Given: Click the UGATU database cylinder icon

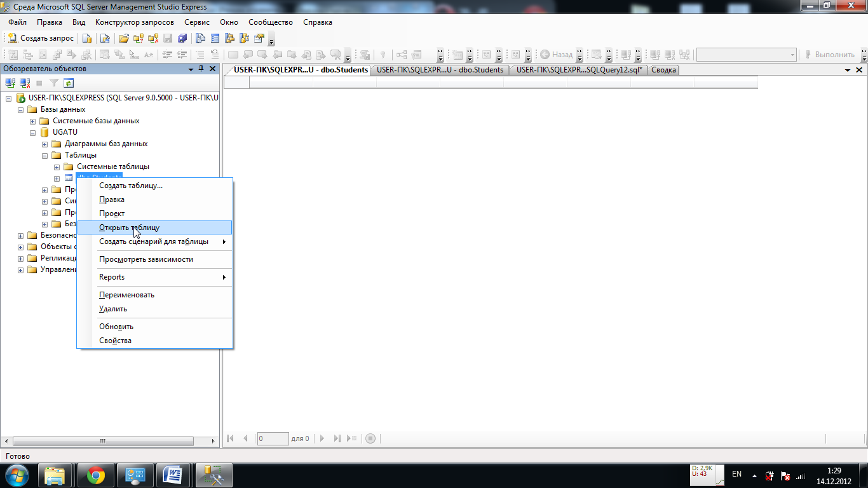Looking at the screenshot, I should pos(44,132).
